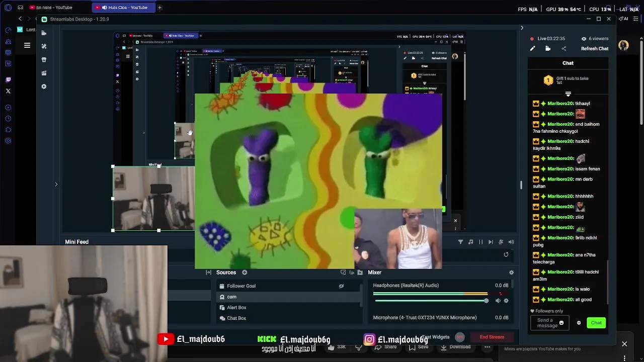This screenshot has height=362, width=644.
Task: Click the End Stream button
Action: point(492,337)
